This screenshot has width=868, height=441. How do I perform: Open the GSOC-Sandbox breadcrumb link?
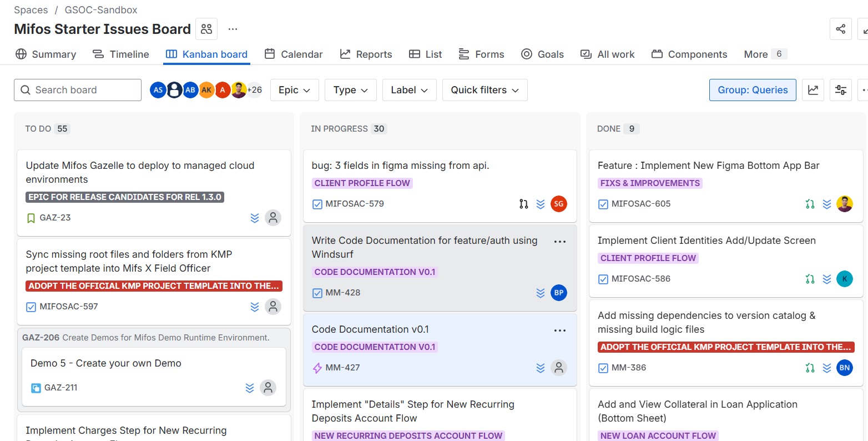pos(100,10)
